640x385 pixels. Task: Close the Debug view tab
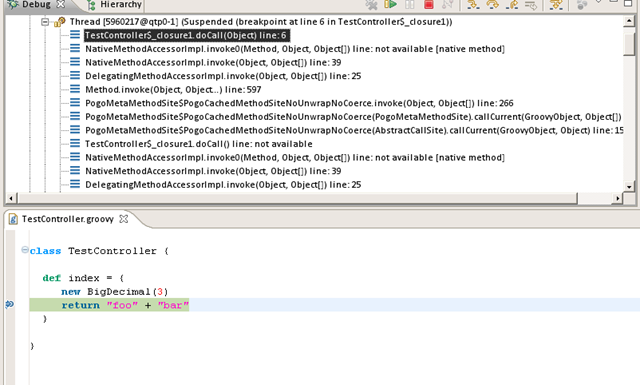[60, 4]
